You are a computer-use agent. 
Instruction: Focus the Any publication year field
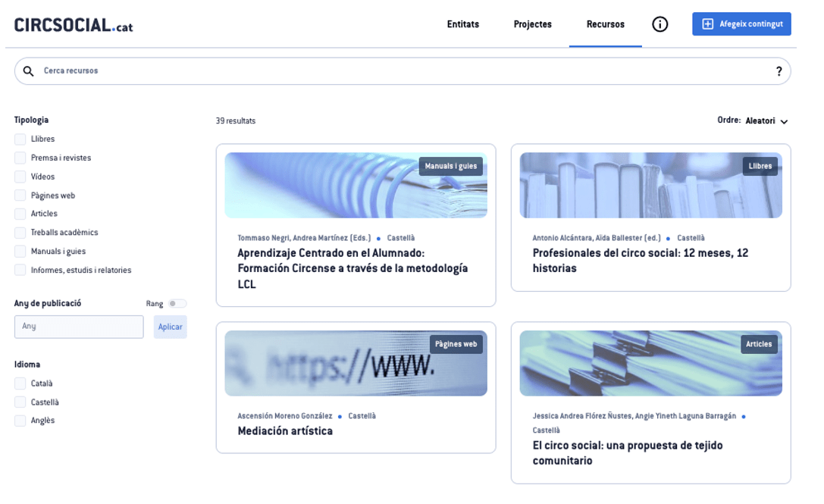(79, 327)
